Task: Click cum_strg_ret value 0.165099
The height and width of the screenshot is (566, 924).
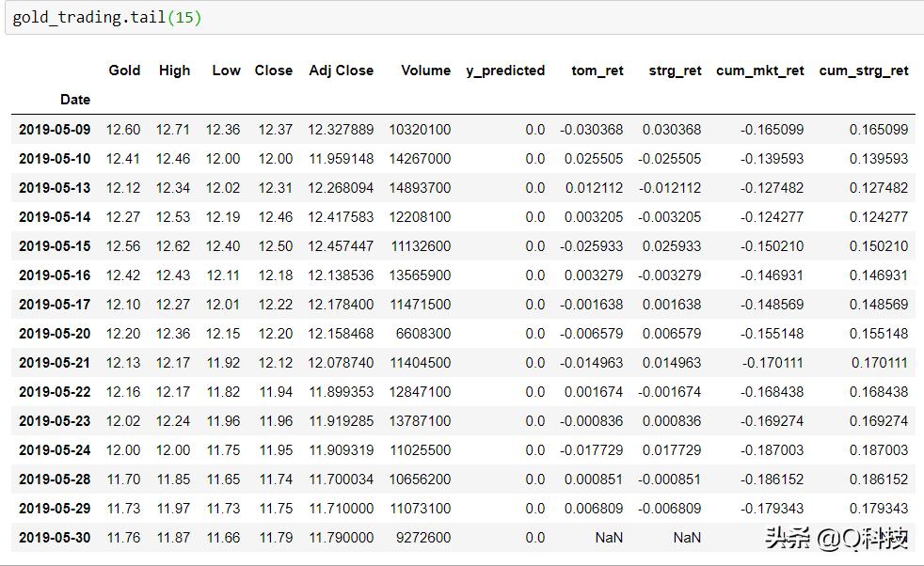Action: (x=879, y=130)
